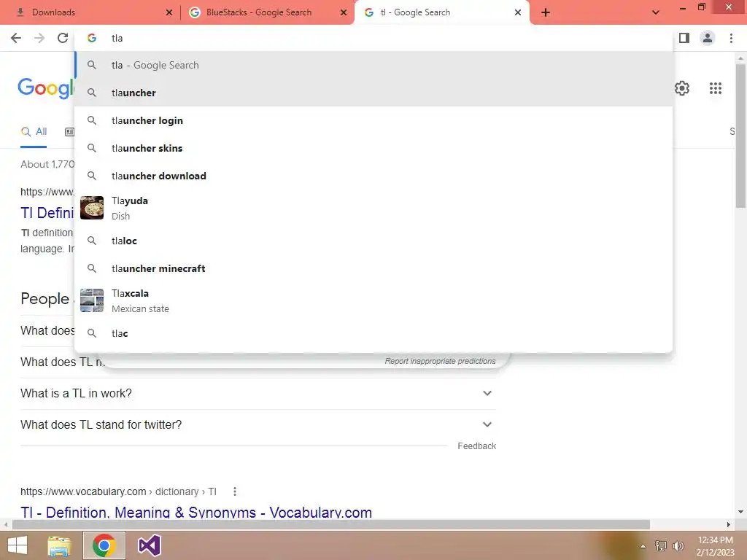Expand 'What is a TL in work?'
Screen dimensions: 747x560
pyautogui.click(x=258, y=393)
